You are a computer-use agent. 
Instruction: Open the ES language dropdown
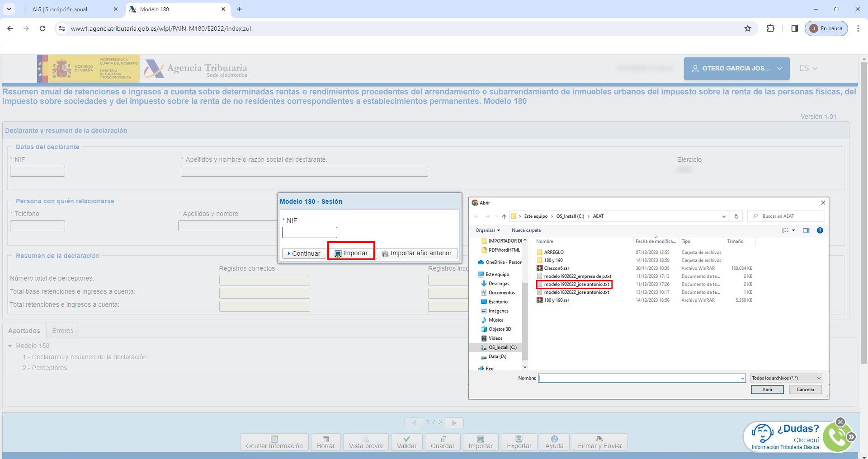pyautogui.click(x=808, y=69)
